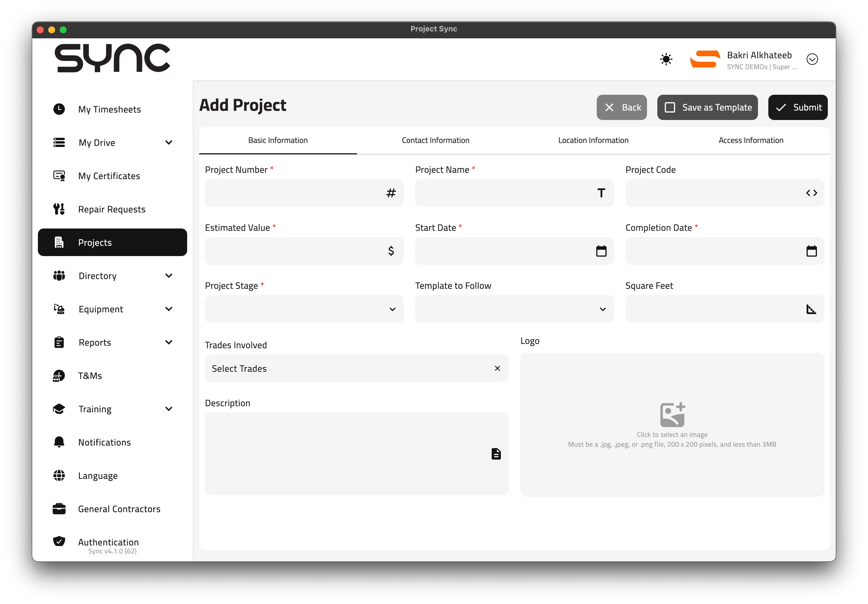868x604 pixels.
Task: Click the dollar icon in Estimated Value
Action: point(391,251)
